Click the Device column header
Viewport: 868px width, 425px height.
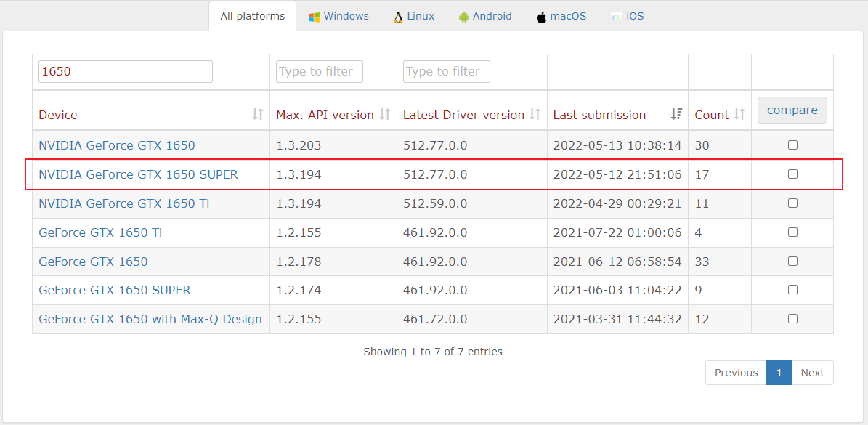58,115
